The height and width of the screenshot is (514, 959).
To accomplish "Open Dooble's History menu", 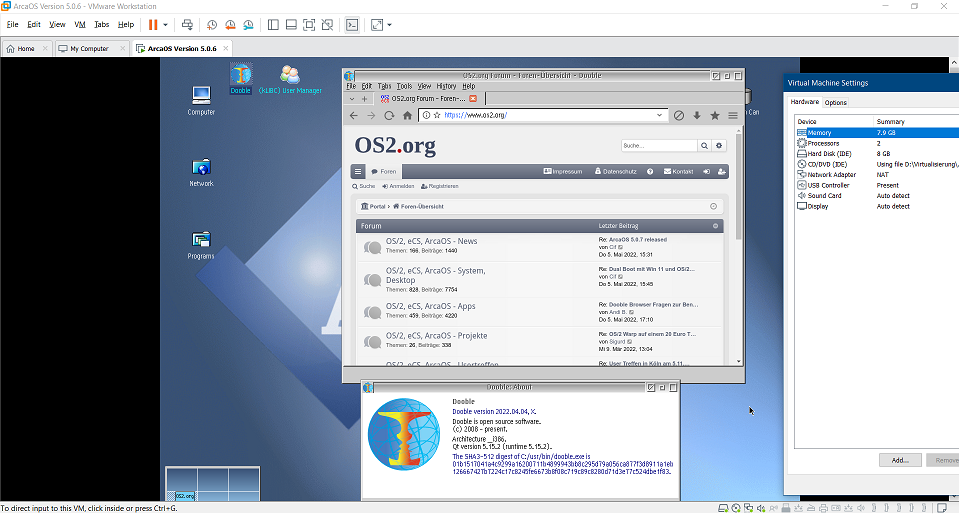I will click(446, 86).
